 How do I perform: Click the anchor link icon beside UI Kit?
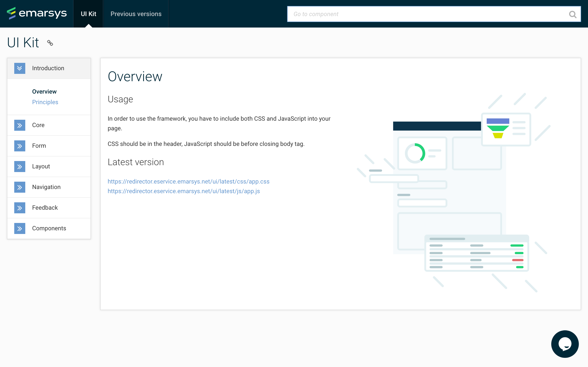50,43
